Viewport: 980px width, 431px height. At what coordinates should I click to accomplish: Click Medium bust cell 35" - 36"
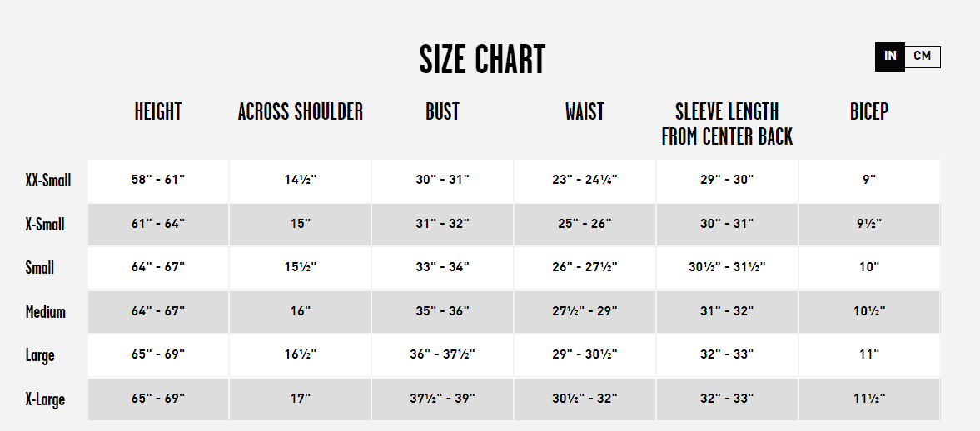[x=442, y=311]
